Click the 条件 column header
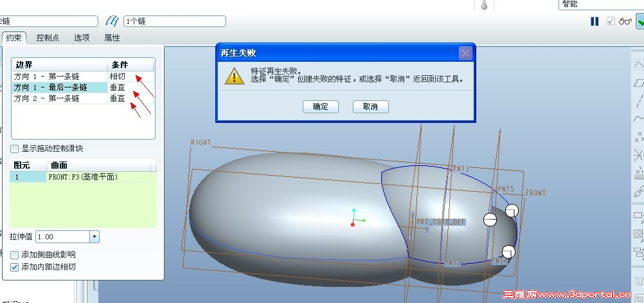The image size is (644, 303). tap(130, 65)
